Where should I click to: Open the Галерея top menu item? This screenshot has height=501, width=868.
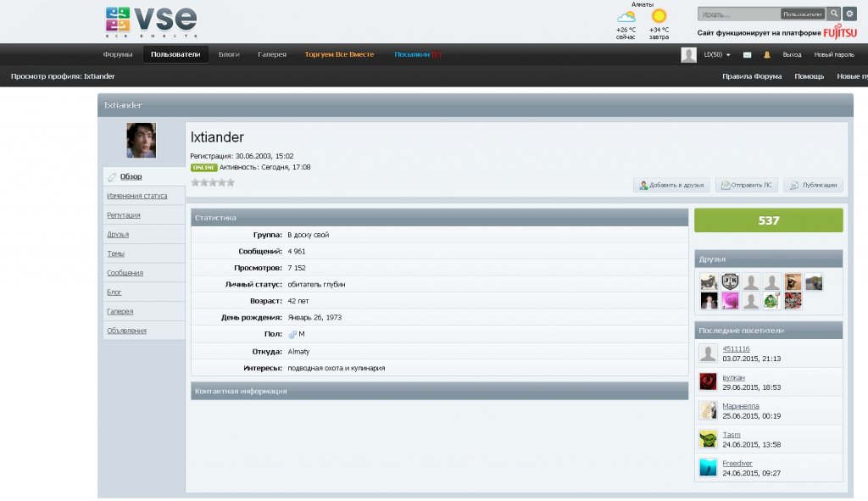pos(272,54)
